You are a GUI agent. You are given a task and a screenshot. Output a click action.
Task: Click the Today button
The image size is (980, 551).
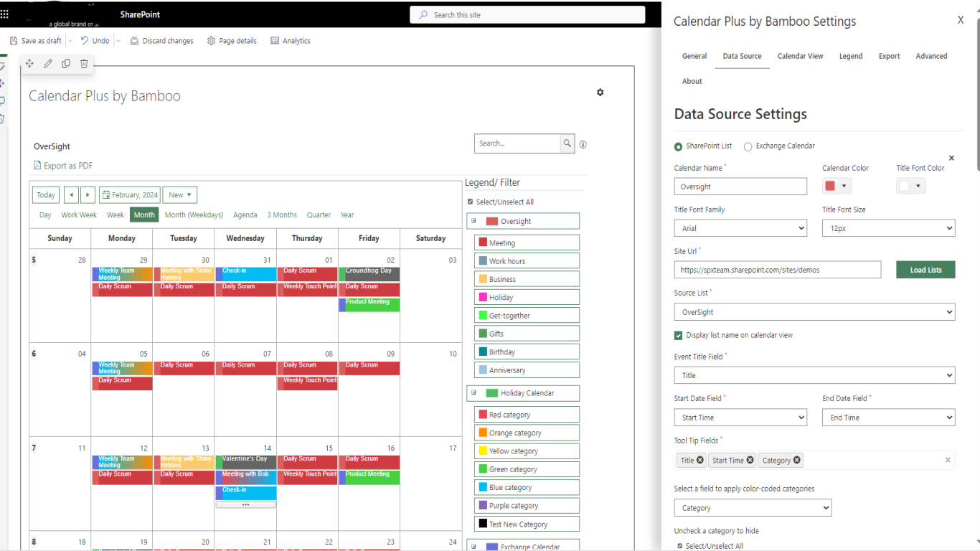46,195
